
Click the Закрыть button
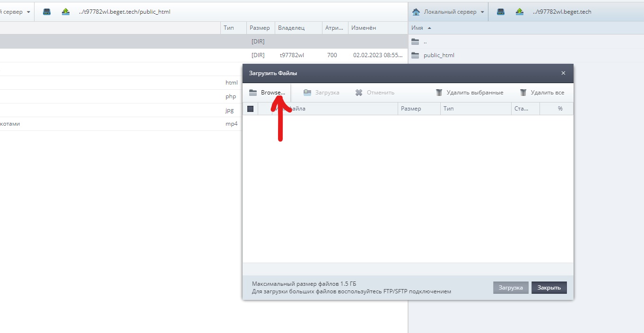[x=549, y=288]
